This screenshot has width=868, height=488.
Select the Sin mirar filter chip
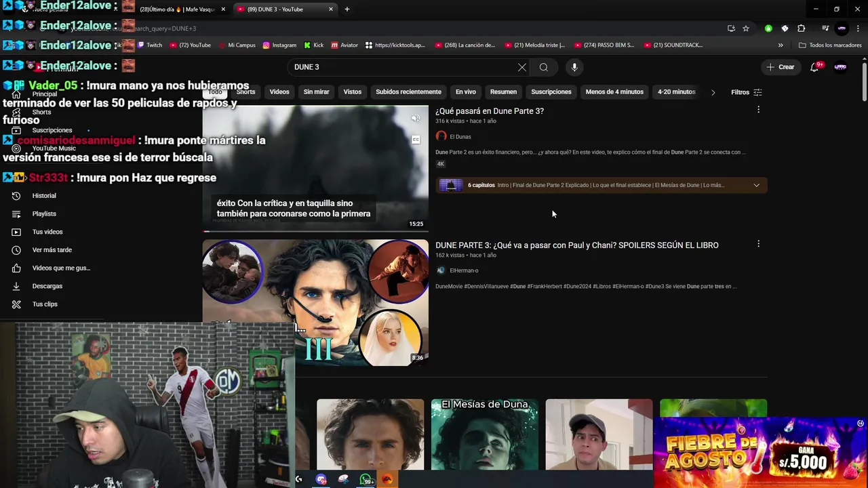coord(316,92)
